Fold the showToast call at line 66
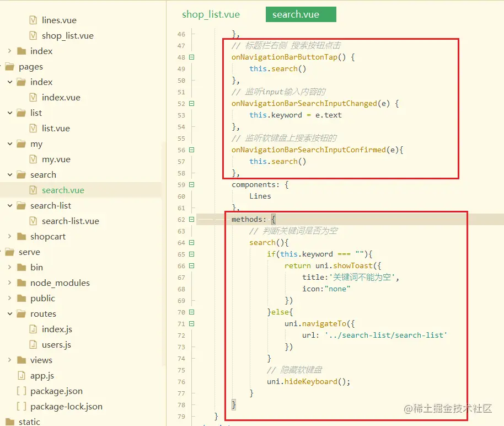The height and width of the screenshot is (426, 504). [x=191, y=266]
